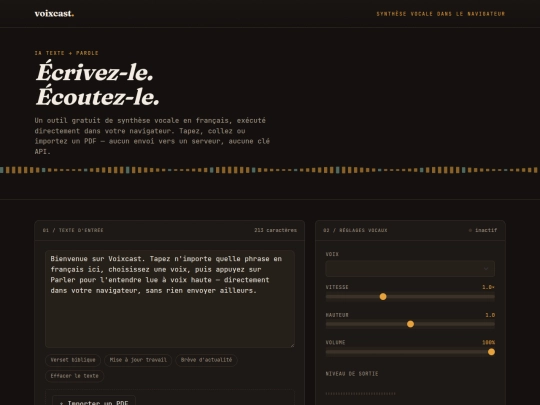Click inside the French text input area
Viewport: 540px width, 405px height.
point(170,299)
